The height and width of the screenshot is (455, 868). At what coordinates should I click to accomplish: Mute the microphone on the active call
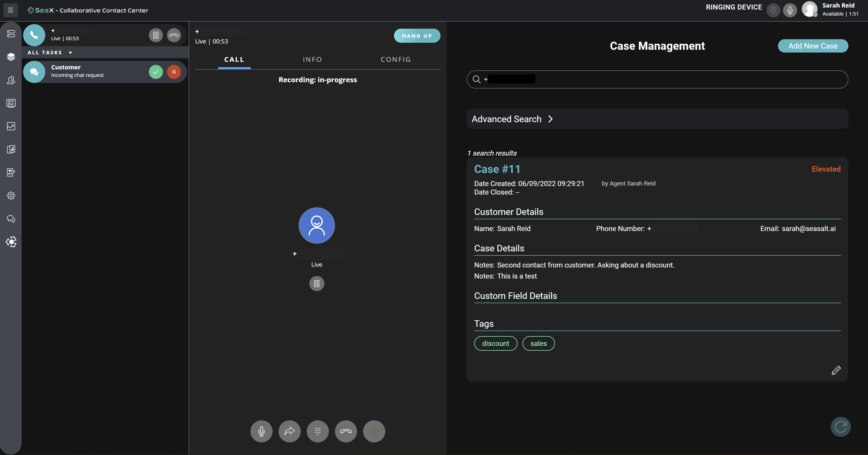261,431
